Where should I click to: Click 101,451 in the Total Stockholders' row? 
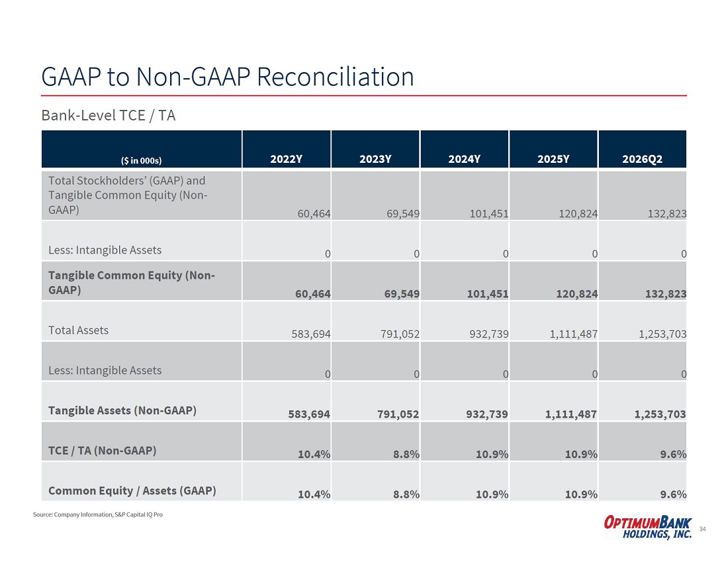489,214
